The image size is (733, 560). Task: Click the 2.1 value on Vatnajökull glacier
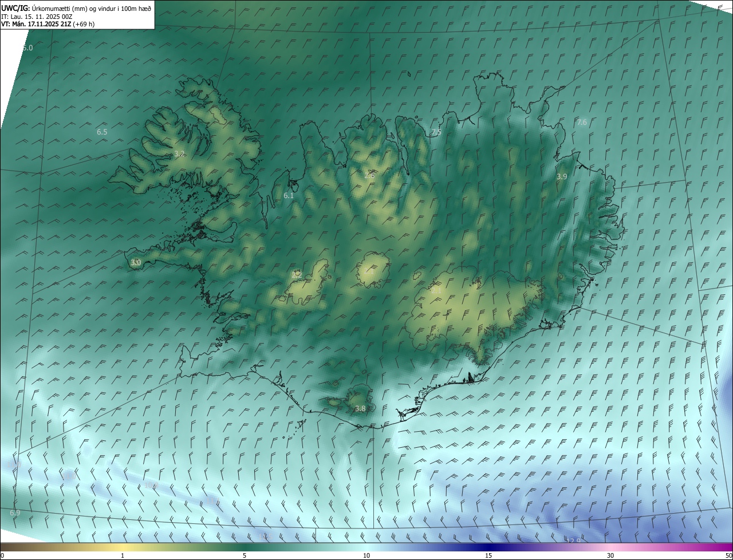click(436, 290)
